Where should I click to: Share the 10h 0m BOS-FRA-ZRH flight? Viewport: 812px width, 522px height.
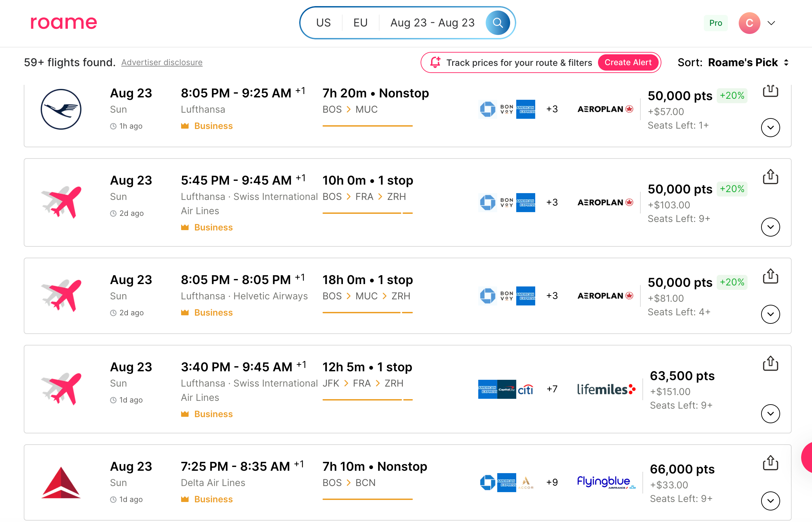[x=770, y=177]
